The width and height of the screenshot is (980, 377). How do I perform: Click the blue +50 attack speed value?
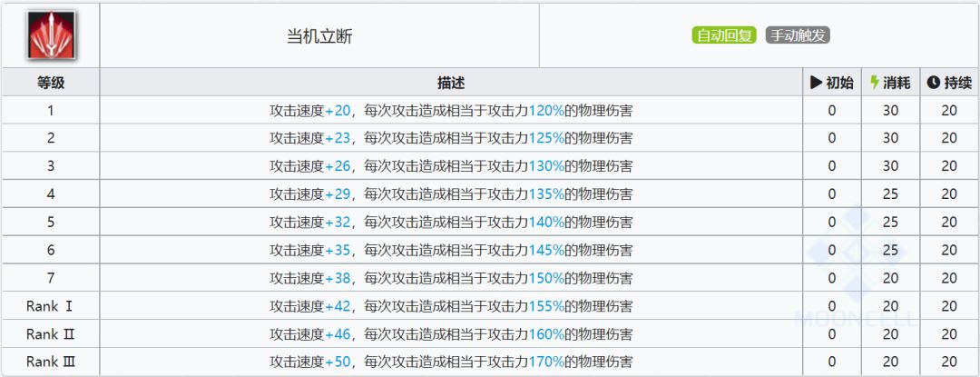[x=338, y=362]
